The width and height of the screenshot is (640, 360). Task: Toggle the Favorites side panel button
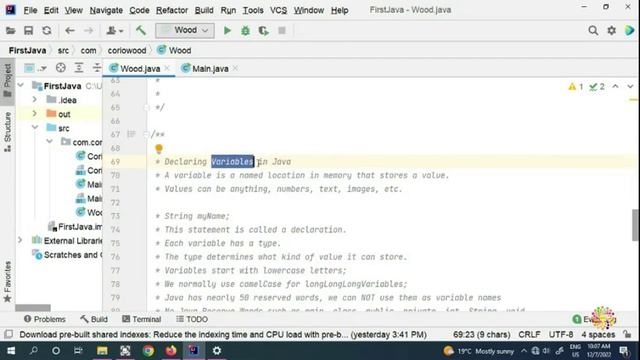pyautogui.click(x=7, y=282)
